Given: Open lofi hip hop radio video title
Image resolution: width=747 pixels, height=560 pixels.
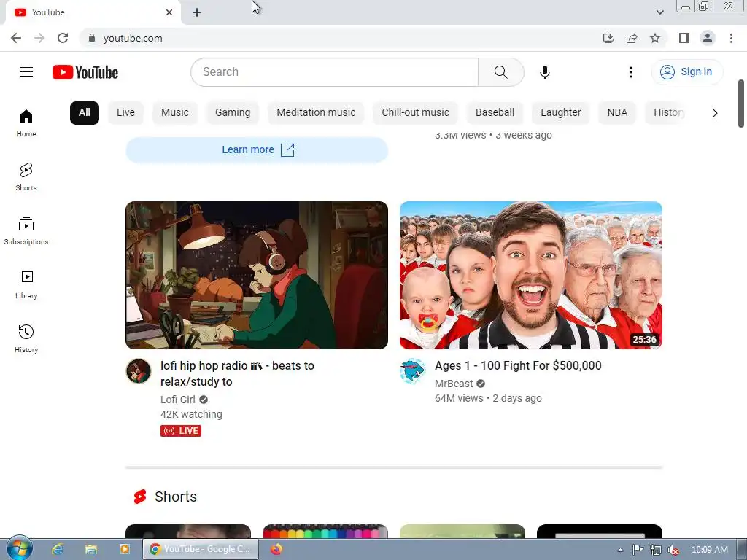Looking at the screenshot, I should coord(237,373).
